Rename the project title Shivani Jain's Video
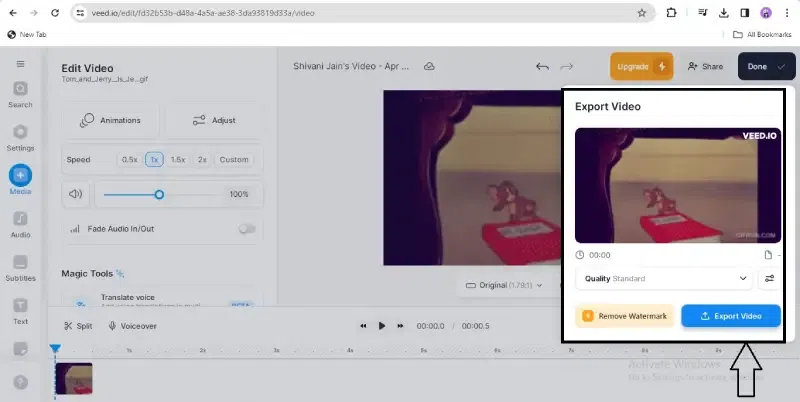 tap(351, 66)
